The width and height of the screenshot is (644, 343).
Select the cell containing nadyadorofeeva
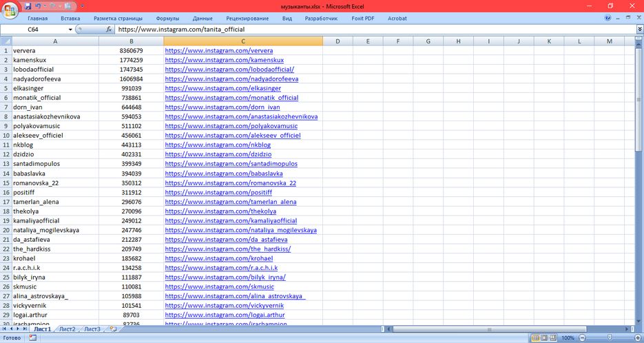pyautogui.click(x=56, y=79)
